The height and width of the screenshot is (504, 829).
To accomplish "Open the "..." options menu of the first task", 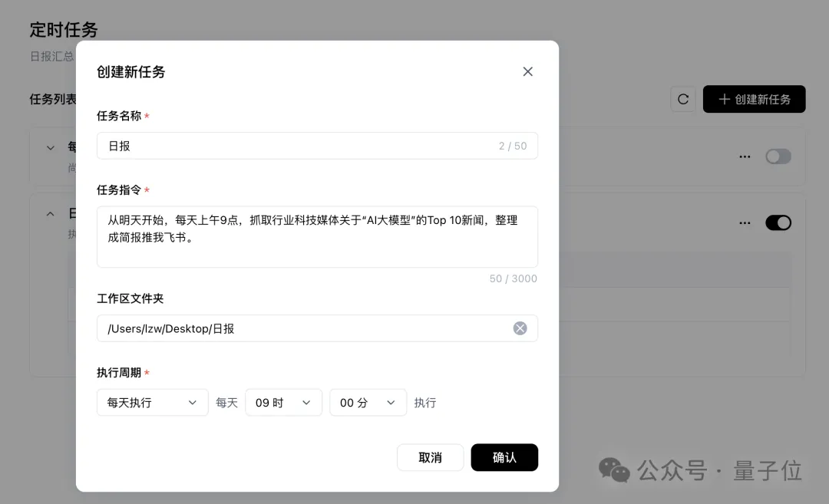I will 744,156.
